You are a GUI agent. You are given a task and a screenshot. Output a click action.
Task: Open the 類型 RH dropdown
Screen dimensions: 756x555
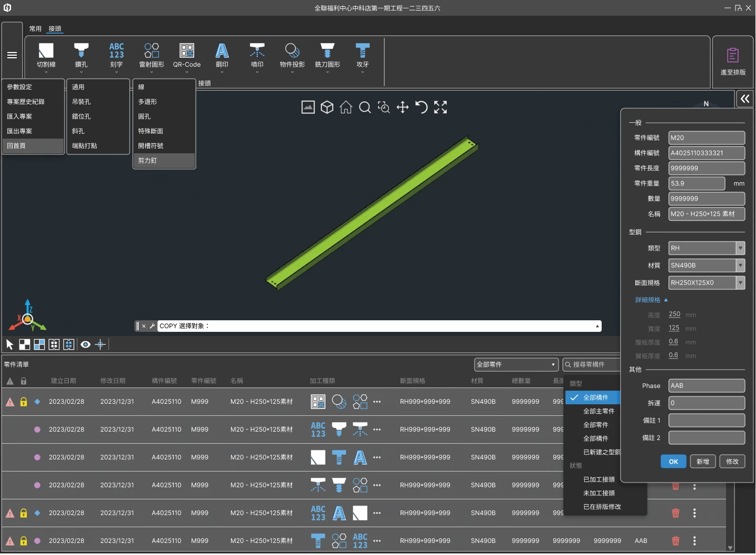(706, 248)
